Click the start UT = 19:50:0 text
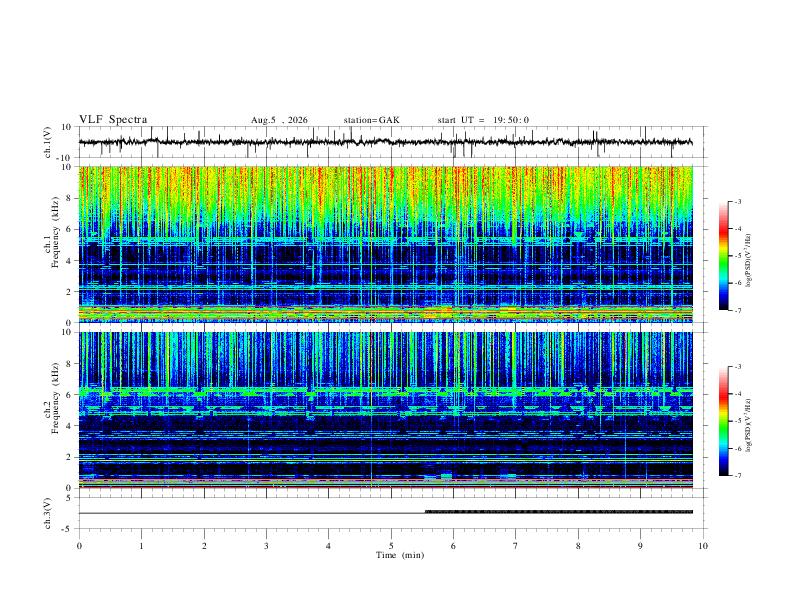Screen dimensions: 792x612 click(483, 120)
